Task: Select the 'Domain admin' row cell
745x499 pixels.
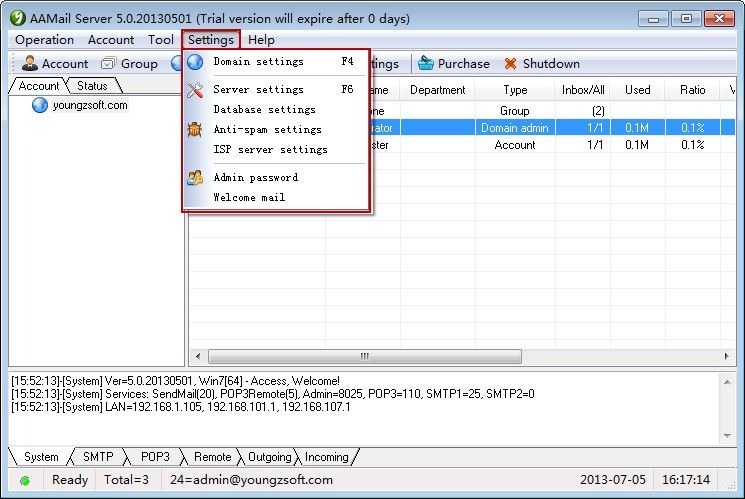Action: click(515, 128)
